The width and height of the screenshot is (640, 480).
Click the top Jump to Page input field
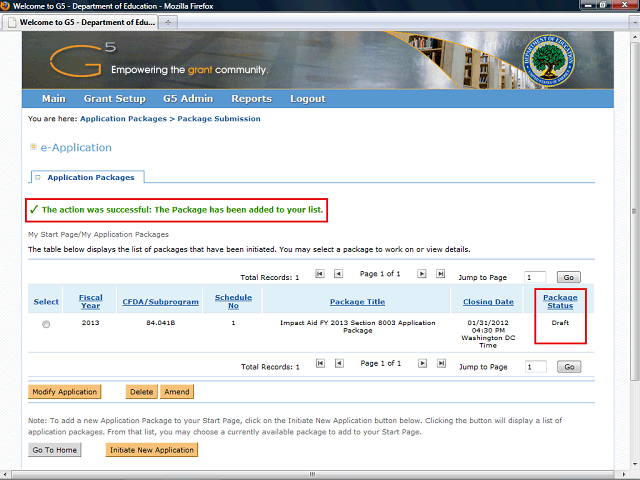[535, 277]
